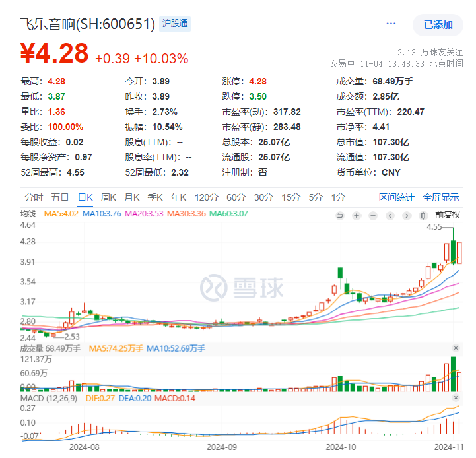Close the volume indicator panel
476x458 pixels.
tap(456, 348)
